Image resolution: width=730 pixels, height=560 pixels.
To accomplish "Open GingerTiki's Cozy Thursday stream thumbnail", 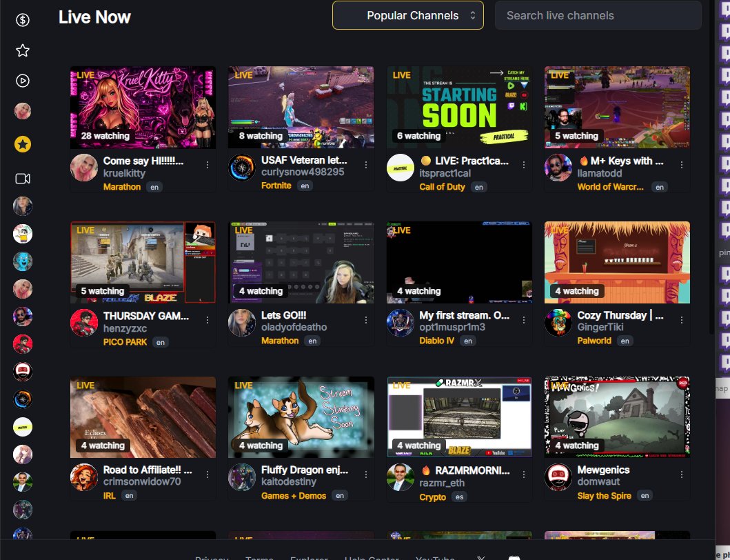I will pos(617,262).
